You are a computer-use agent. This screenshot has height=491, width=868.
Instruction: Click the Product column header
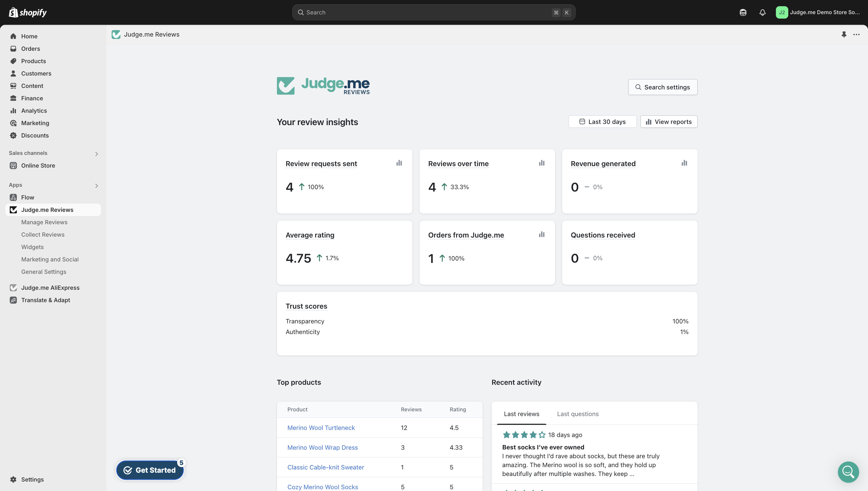pos(297,409)
